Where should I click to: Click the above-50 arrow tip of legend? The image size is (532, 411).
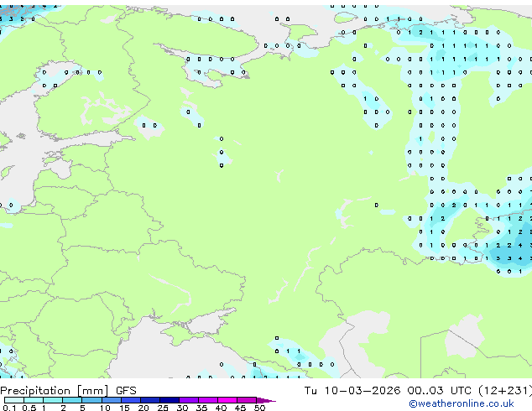[266, 400]
